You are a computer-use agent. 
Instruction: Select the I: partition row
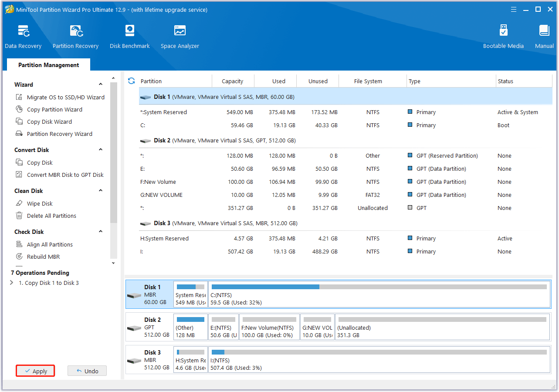346,251
